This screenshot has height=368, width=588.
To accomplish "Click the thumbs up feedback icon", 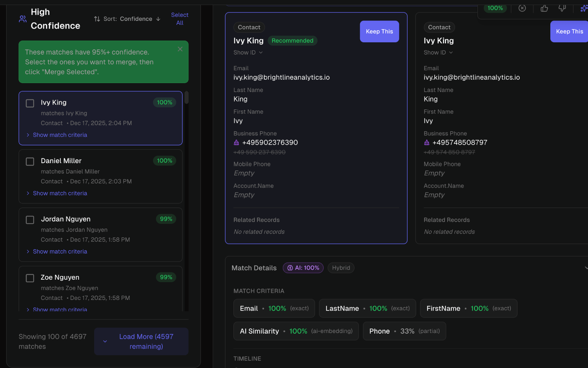I will click(x=544, y=8).
